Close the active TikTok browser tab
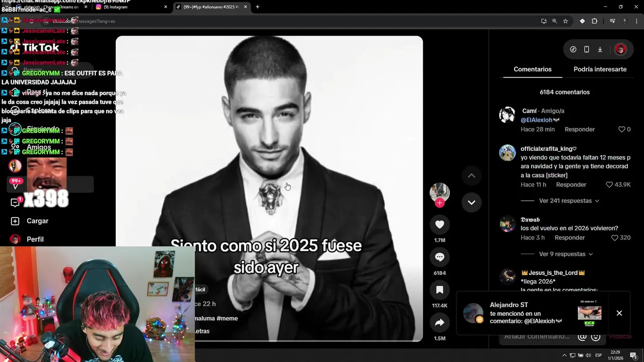The width and height of the screenshot is (644, 362). [246, 7]
